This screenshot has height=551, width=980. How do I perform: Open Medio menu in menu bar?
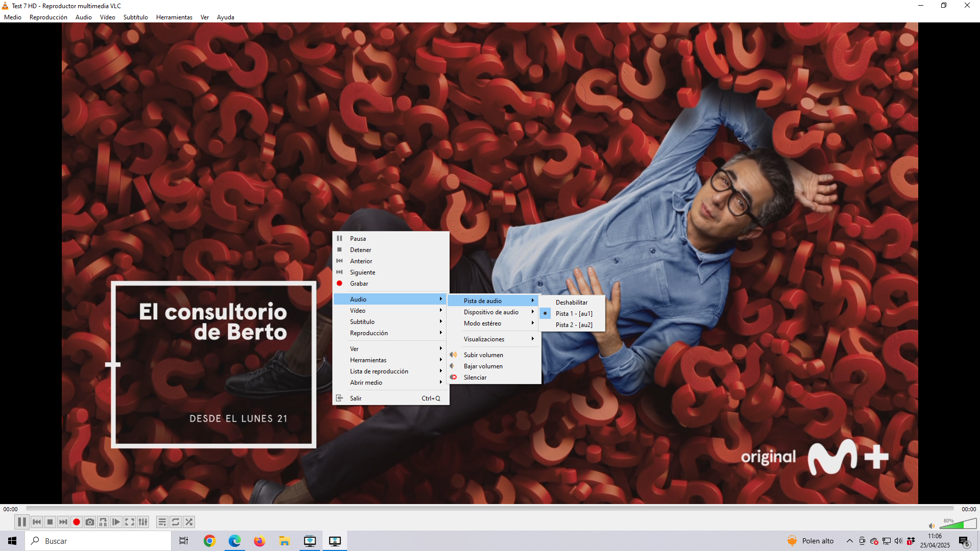click(x=13, y=17)
